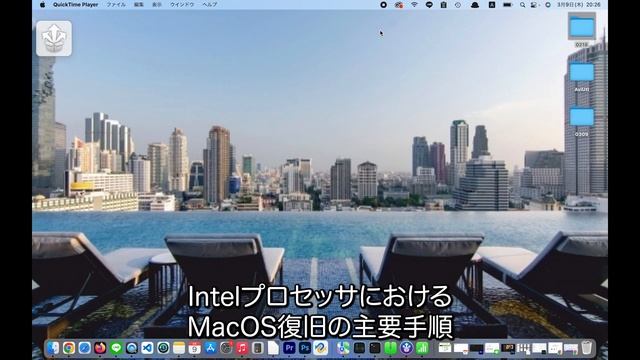Open the 編集 menu
640x360 pixels.
pyautogui.click(x=139, y=5)
